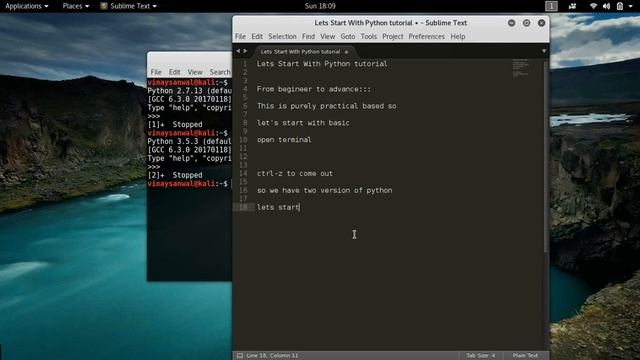Click the users icon in system tray
The height and width of the screenshot is (360, 640).
572,6
